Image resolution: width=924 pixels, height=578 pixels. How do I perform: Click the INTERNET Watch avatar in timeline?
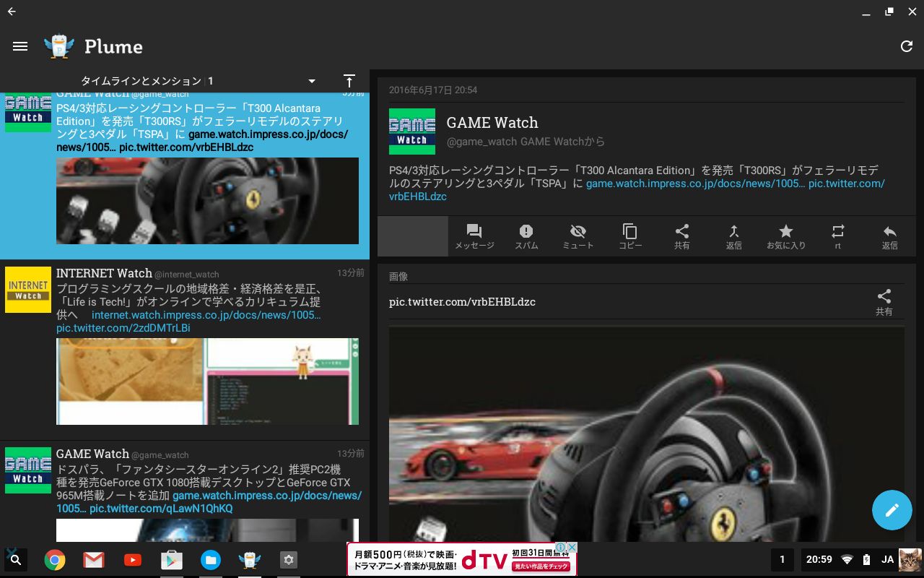click(28, 290)
